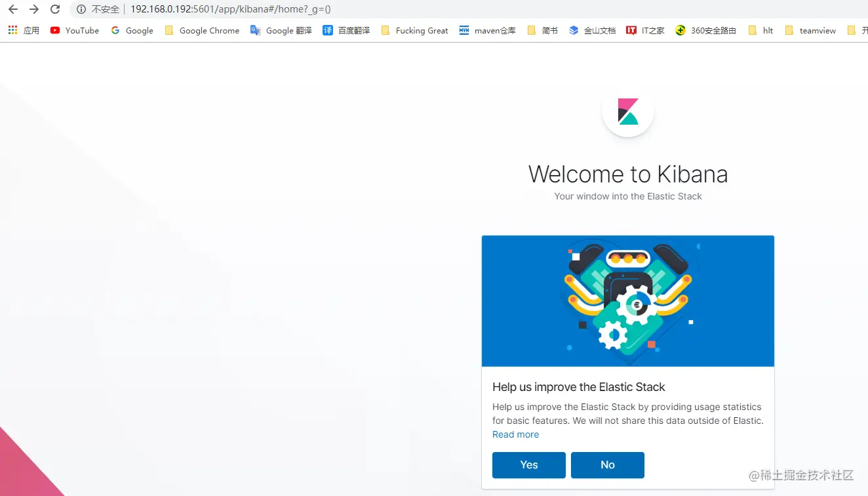Click the Welcome to Kibana heading
868x496 pixels.
point(628,174)
